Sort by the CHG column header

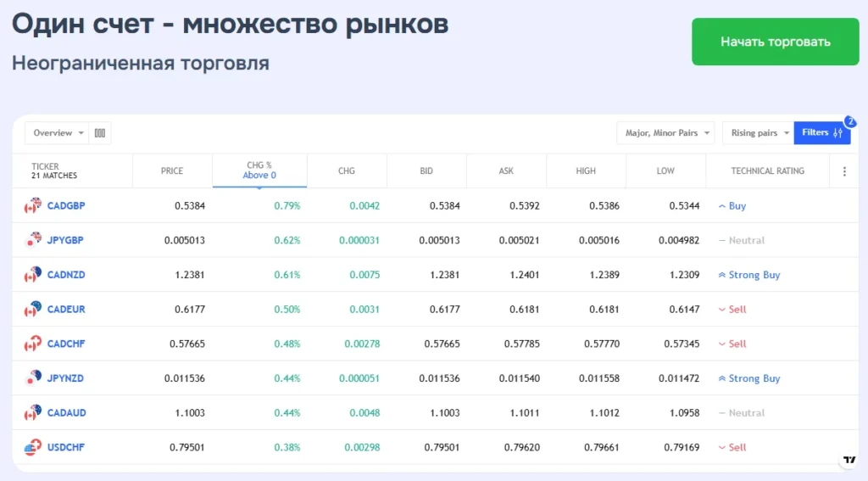347,171
